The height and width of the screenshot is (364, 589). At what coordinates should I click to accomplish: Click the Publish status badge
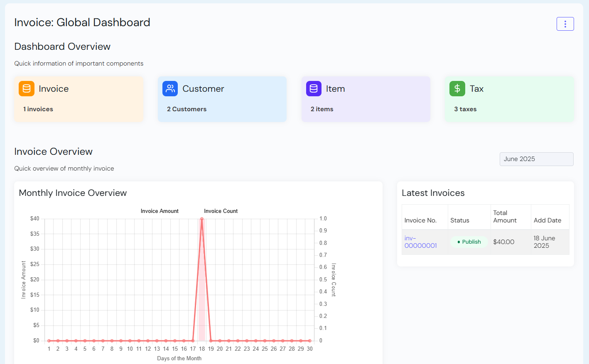469,242
